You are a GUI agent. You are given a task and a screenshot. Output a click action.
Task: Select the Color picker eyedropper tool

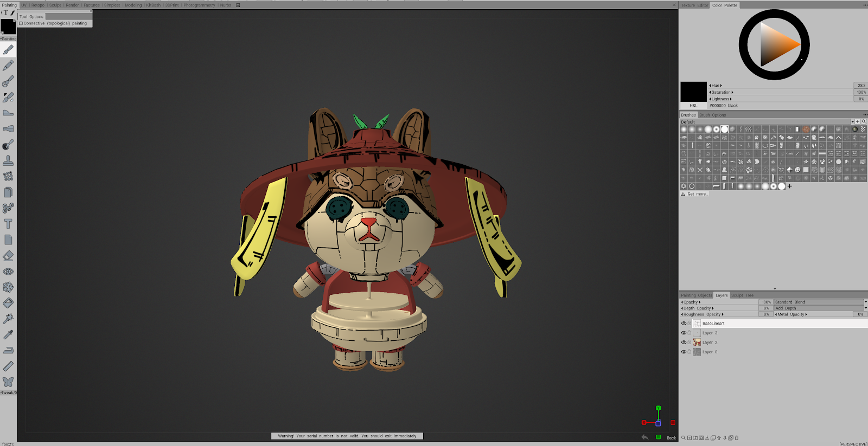pos(8,335)
